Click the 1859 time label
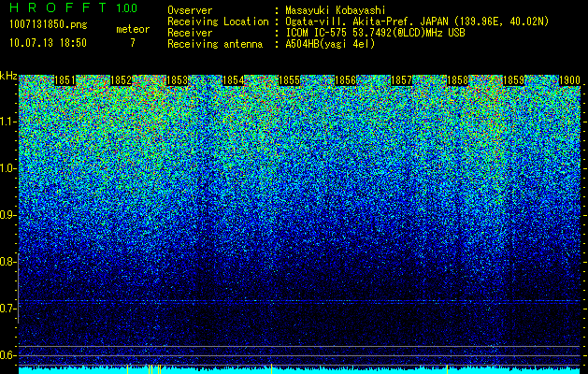588x374 pixels. click(514, 80)
